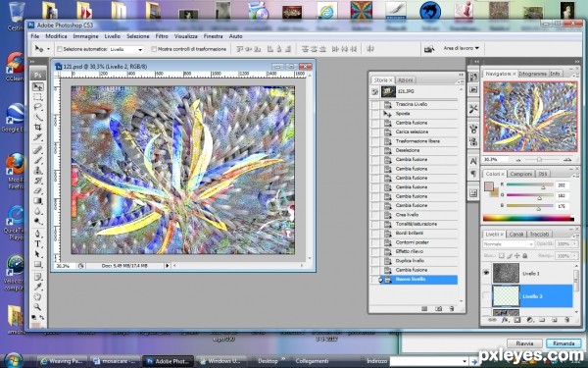Open the Livello dropdown in options bar
588x368 pixels.
[126, 49]
